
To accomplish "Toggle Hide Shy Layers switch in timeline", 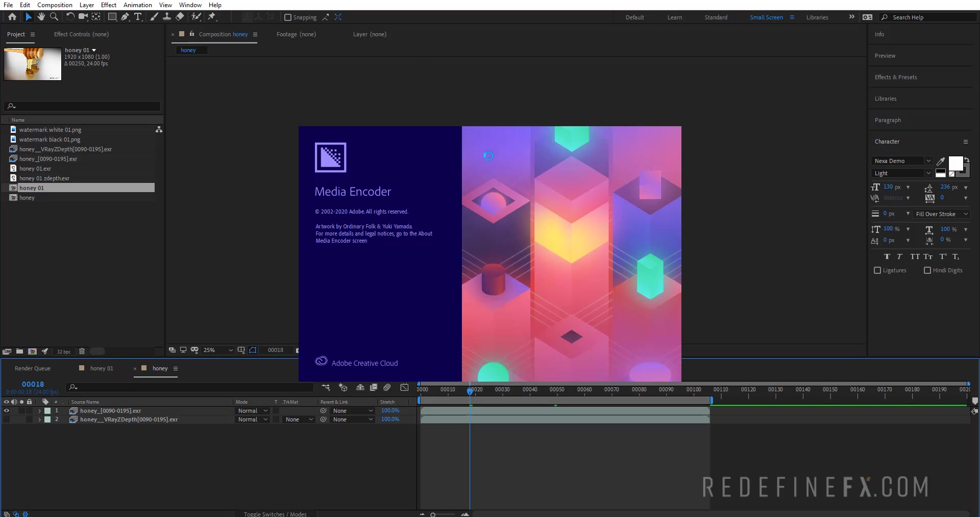I will point(360,387).
